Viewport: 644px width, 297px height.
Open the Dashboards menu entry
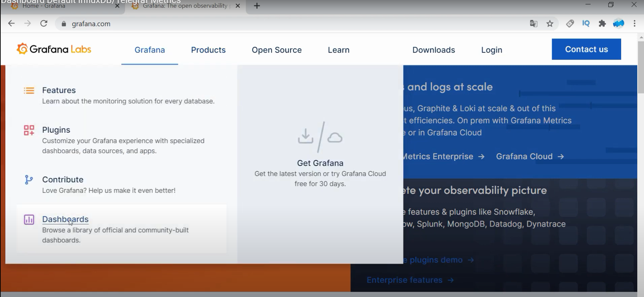click(x=65, y=219)
